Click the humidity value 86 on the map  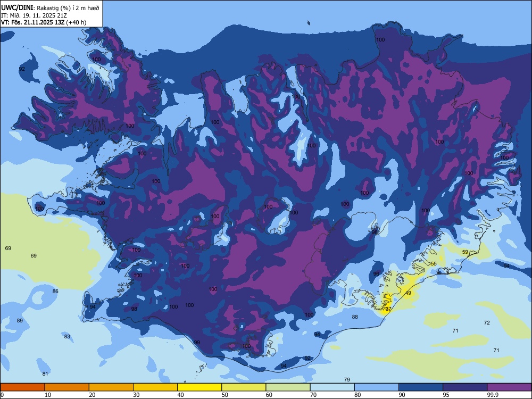55,291
